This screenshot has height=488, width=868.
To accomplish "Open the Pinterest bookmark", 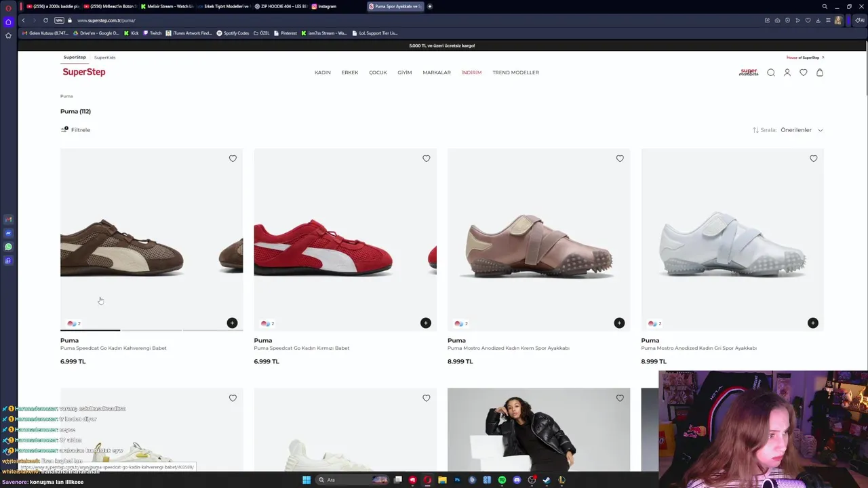I will coord(285,33).
